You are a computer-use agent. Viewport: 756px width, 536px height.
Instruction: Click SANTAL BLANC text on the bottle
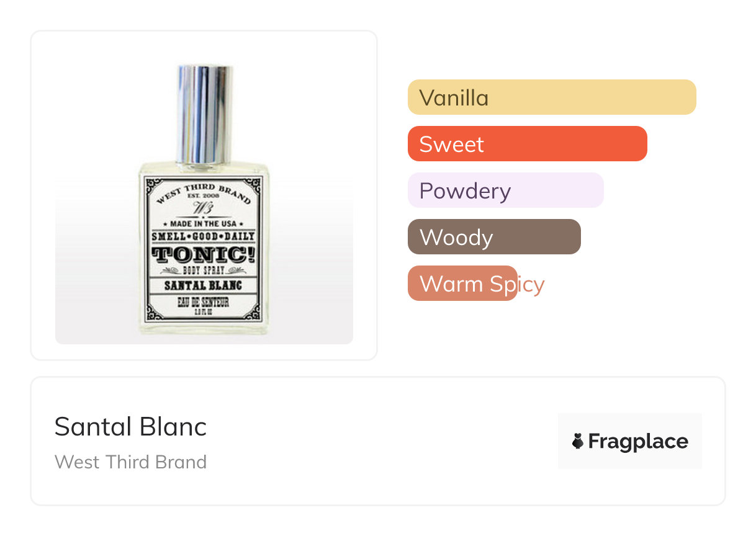pyautogui.click(x=204, y=286)
